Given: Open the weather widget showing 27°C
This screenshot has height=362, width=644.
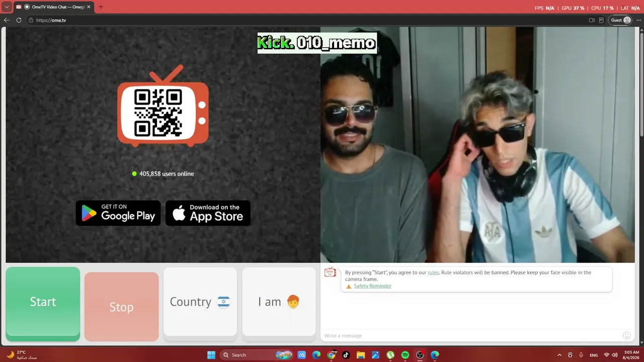Looking at the screenshot, I should point(21,355).
